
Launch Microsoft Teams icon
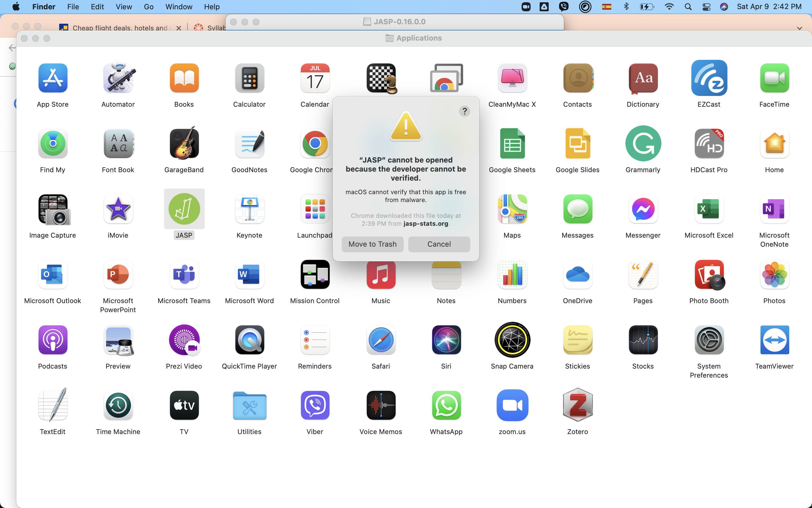point(184,275)
